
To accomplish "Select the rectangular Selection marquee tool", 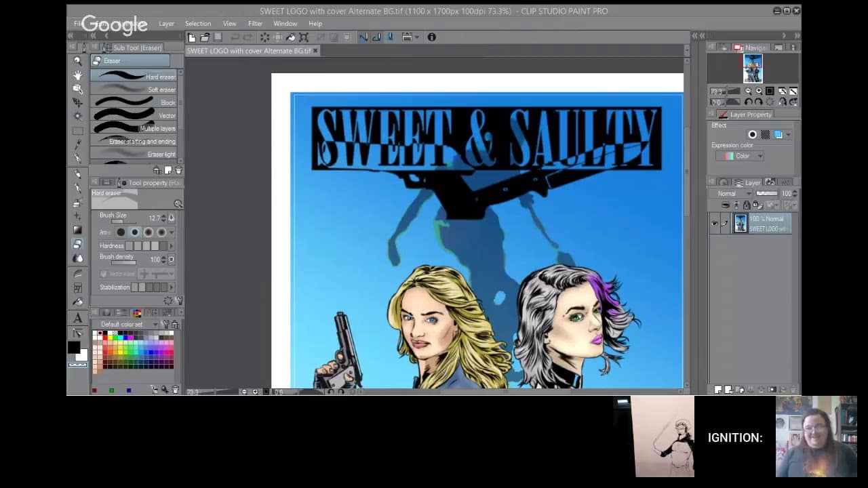I will [x=77, y=130].
